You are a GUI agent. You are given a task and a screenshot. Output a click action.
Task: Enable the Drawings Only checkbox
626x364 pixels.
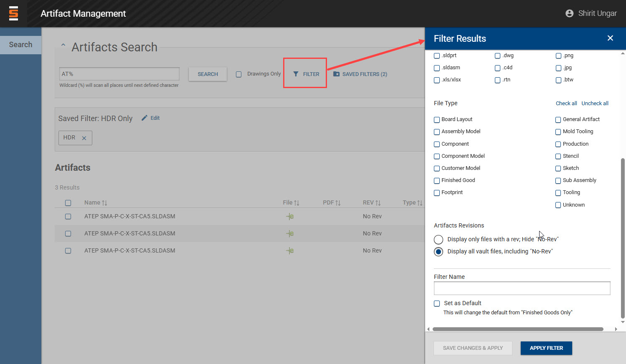pos(239,74)
